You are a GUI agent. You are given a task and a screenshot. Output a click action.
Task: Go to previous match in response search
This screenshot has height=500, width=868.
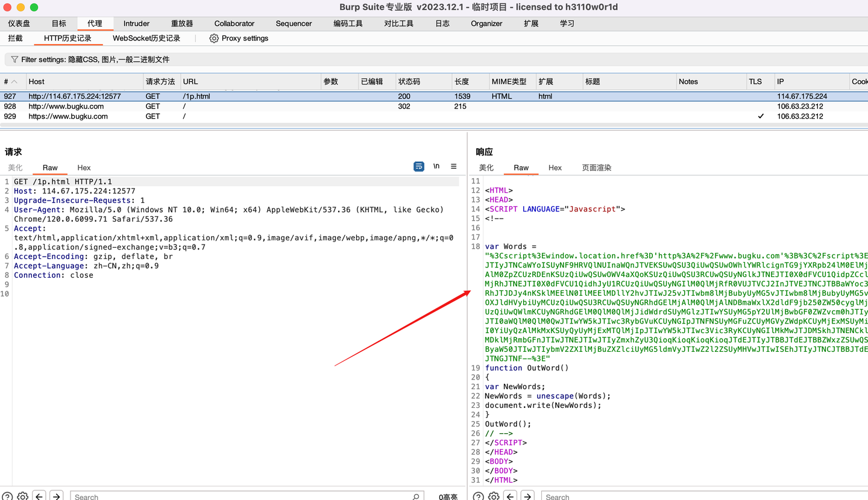pyautogui.click(x=511, y=496)
